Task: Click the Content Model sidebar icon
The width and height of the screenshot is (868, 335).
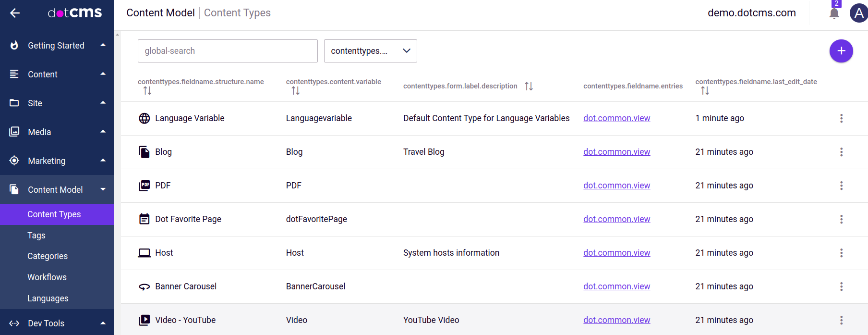Action: pyautogui.click(x=14, y=189)
